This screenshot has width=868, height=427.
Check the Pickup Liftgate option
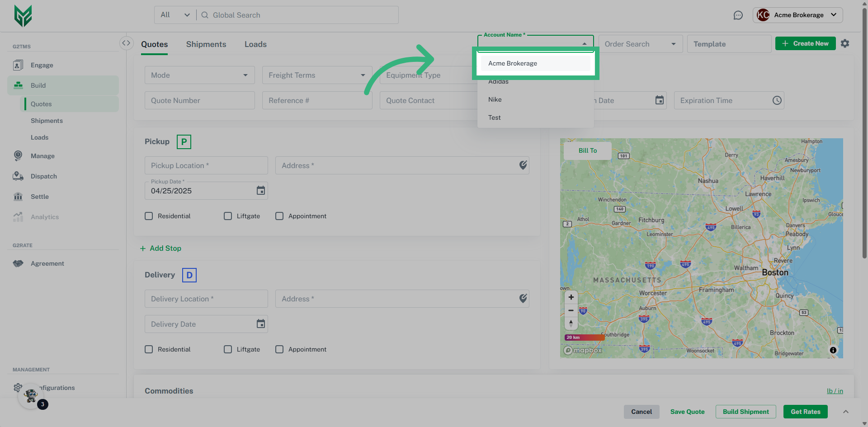pos(228,216)
